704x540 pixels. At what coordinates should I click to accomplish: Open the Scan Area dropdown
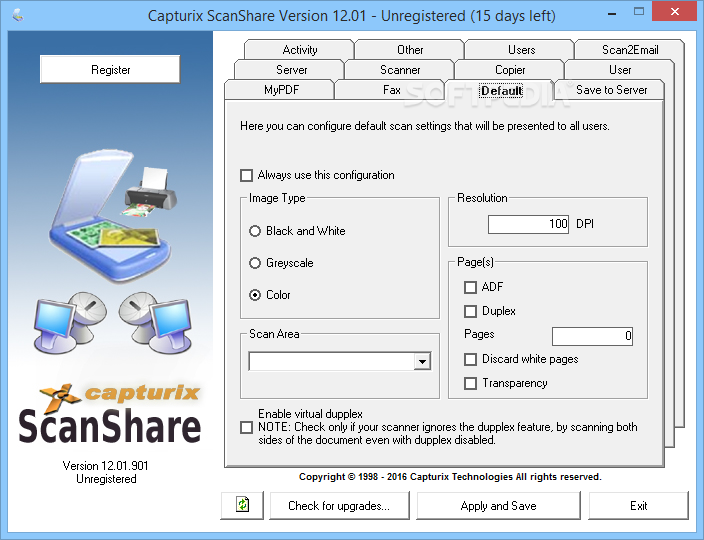(422, 361)
